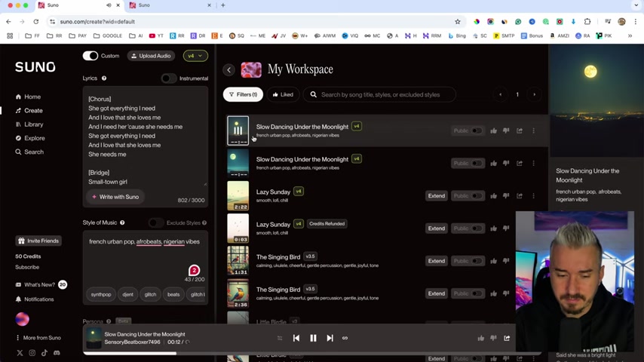The width and height of the screenshot is (644, 362).
Task: Toggle Public for second Slow Dancing song
Action: [477, 163]
